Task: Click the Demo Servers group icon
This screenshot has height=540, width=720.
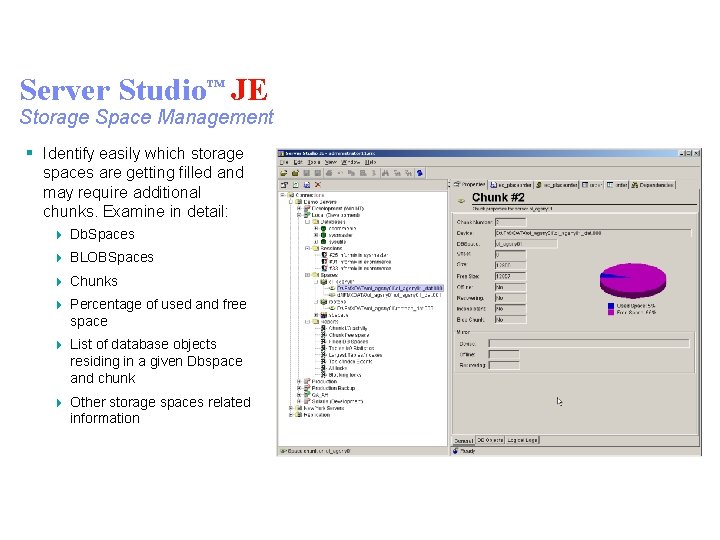Action: tap(299, 202)
